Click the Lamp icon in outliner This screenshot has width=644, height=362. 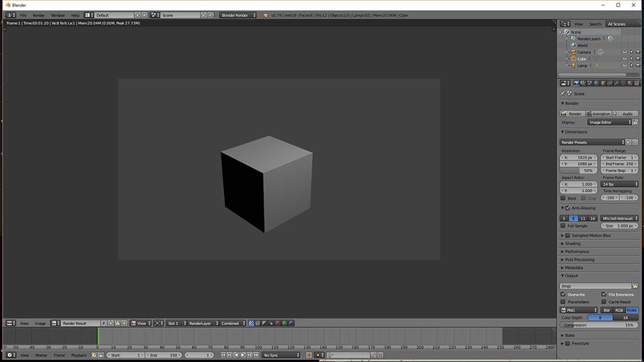574,65
